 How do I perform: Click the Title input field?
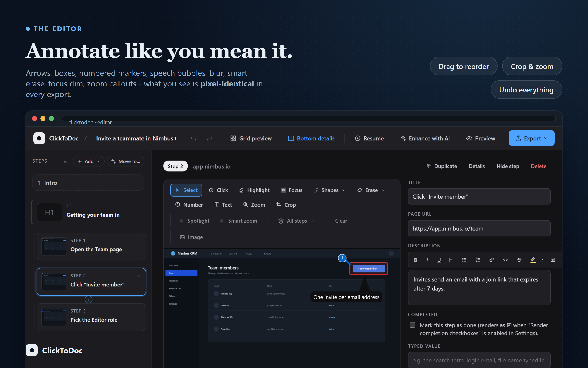479,196
